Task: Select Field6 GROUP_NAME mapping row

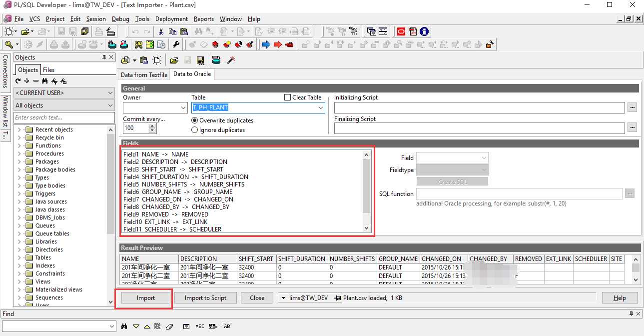Action: pyautogui.click(x=178, y=192)
